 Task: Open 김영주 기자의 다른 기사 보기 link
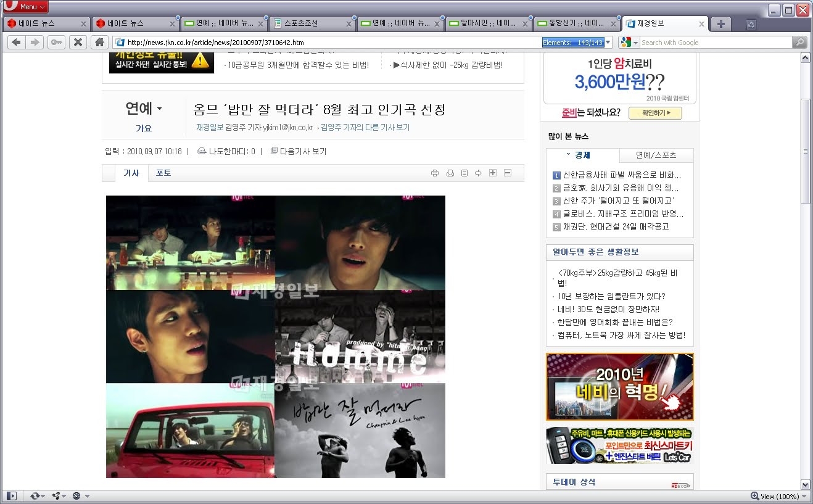tap(365, 128)
